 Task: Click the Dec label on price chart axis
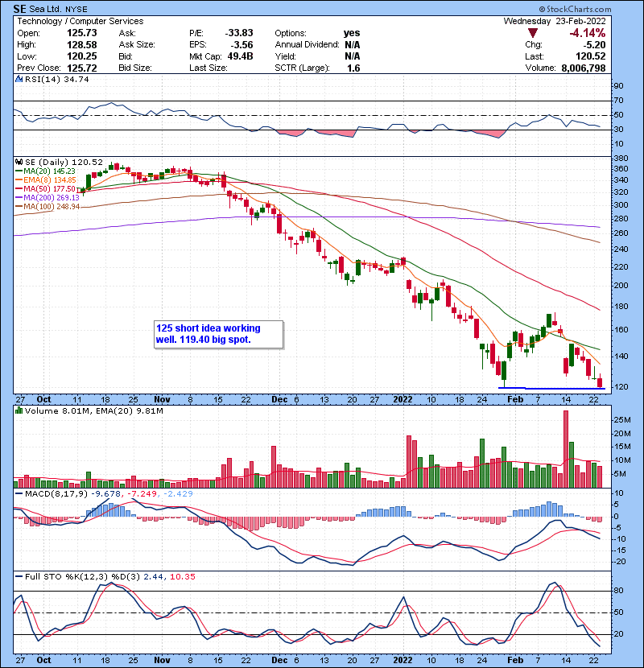click(279, 400)
